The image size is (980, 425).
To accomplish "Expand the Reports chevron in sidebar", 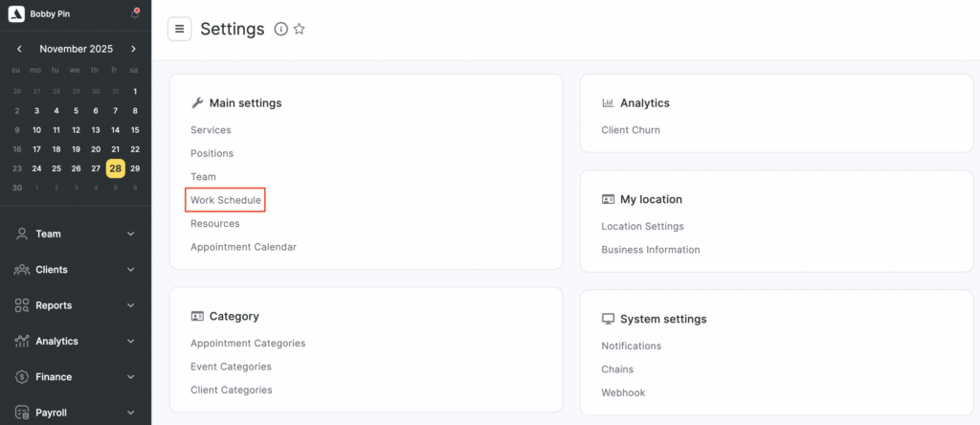I will coord(131,305).
